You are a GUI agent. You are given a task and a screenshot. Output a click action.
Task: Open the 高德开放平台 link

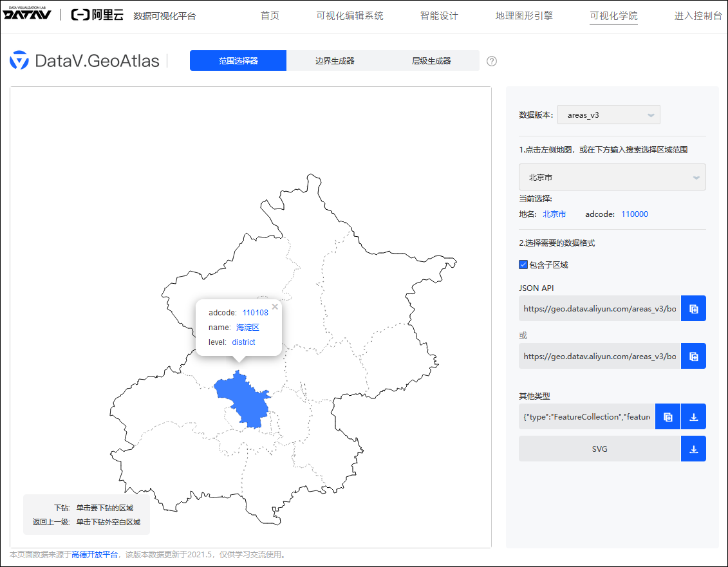click(94, 555)
